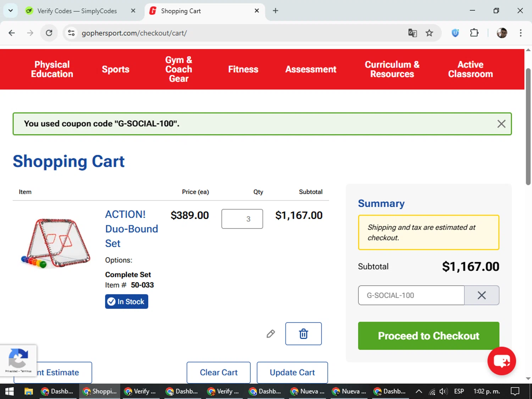This screenshot has height=399, width=532.
Task: Remove the applied coupon code
Action: tap(482, 295)
